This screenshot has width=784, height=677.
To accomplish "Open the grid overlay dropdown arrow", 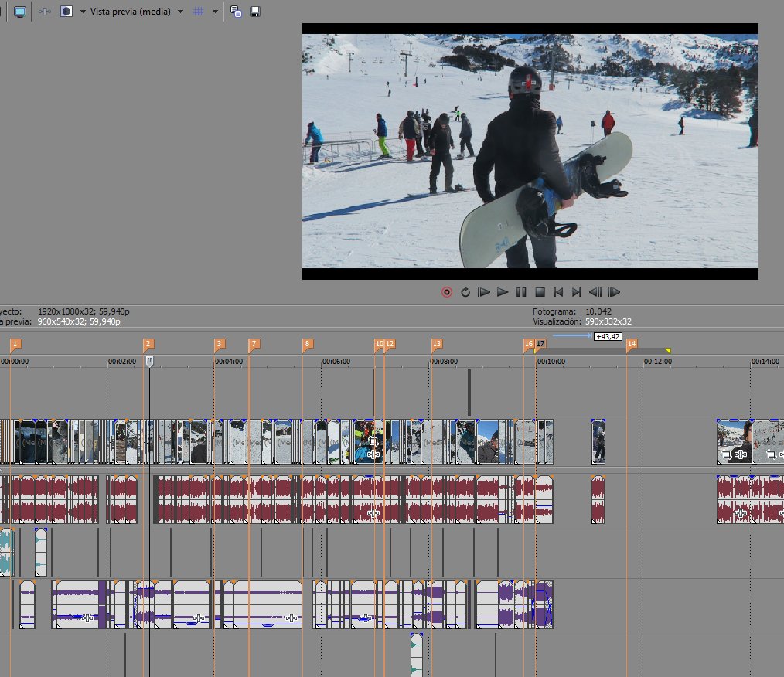I will click(x=214, y=11).
